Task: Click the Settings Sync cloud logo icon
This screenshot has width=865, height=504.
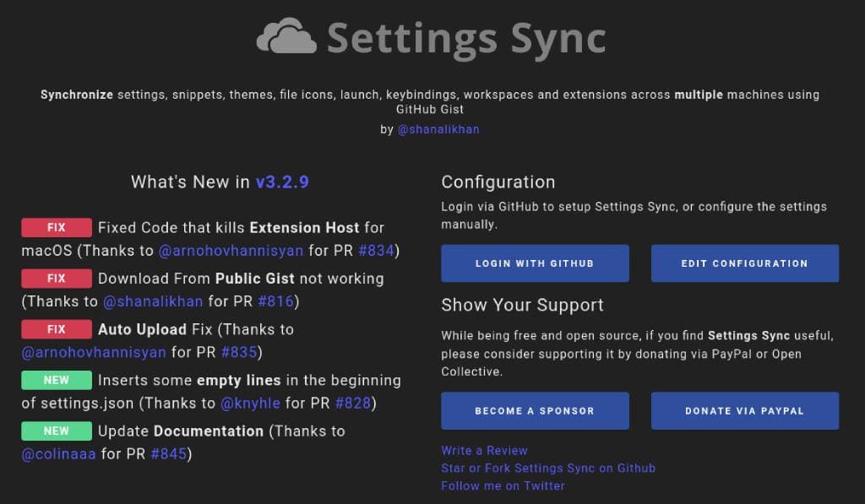Action: click(286, 35)
